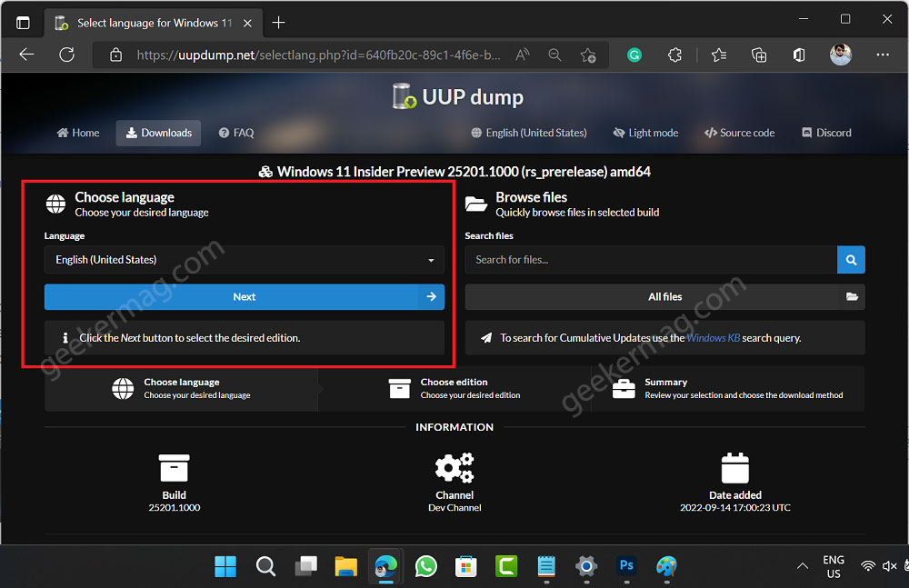The image size is (909, 588).
Task: Click the Dev Channel info
Action: 454,483
